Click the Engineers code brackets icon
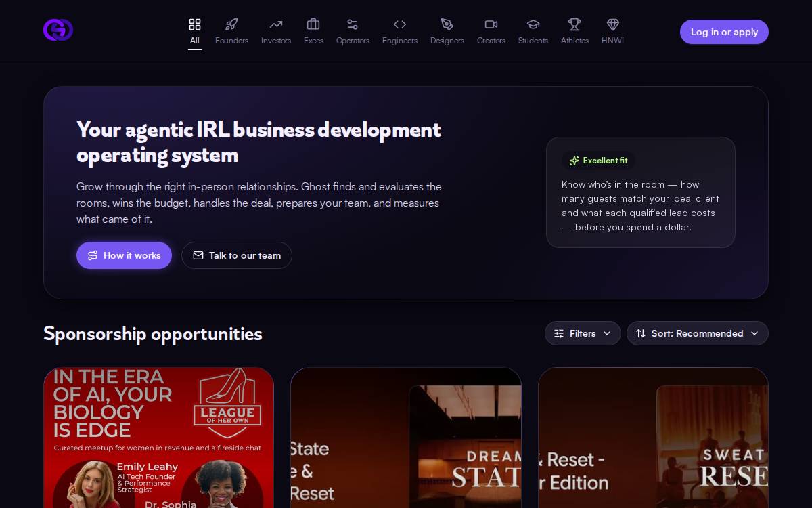Image resolution: width=812 pixels, height=508 pixels. (x=400, y=24)
